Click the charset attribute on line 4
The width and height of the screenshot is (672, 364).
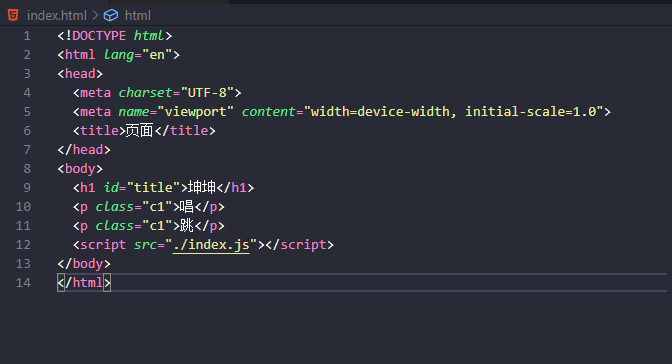click(145, 93)
